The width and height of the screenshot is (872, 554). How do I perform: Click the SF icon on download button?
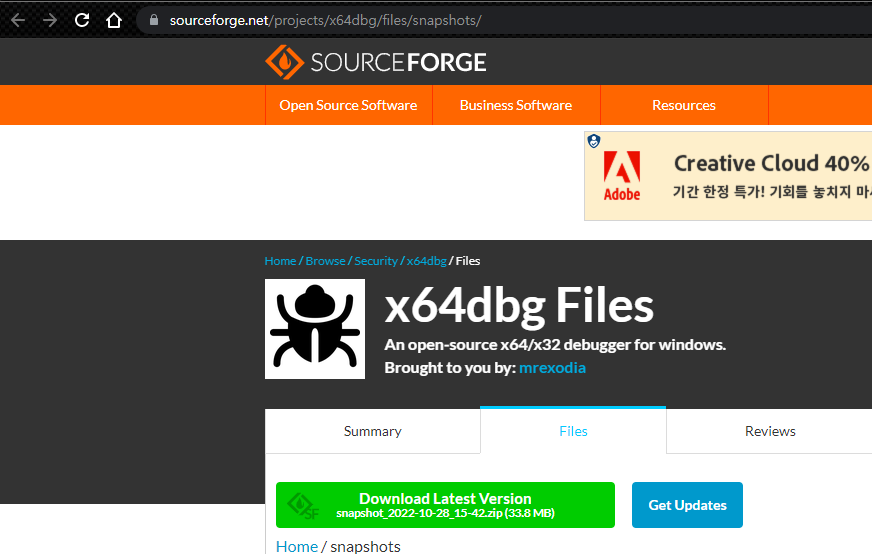pyautogui.click(x=303, y=506)
